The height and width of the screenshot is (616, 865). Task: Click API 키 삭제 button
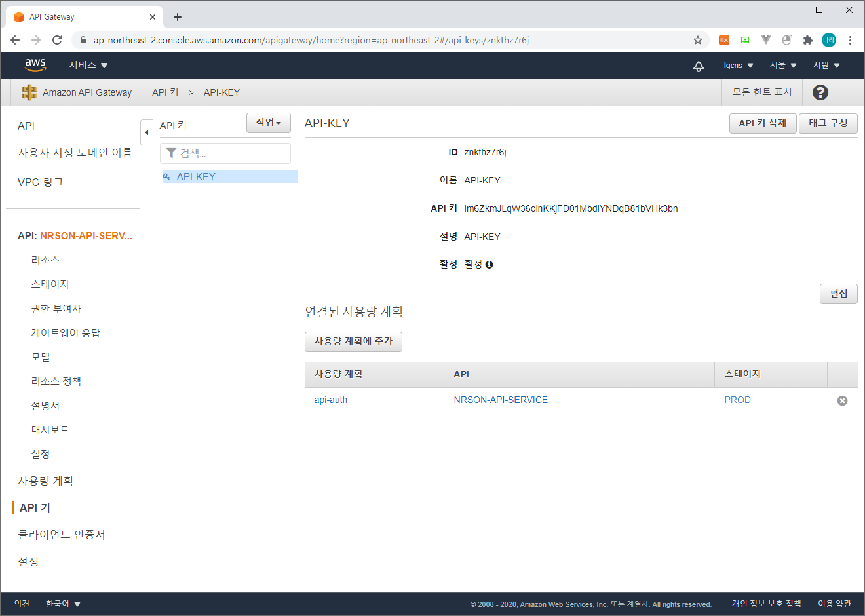(763, 123)
